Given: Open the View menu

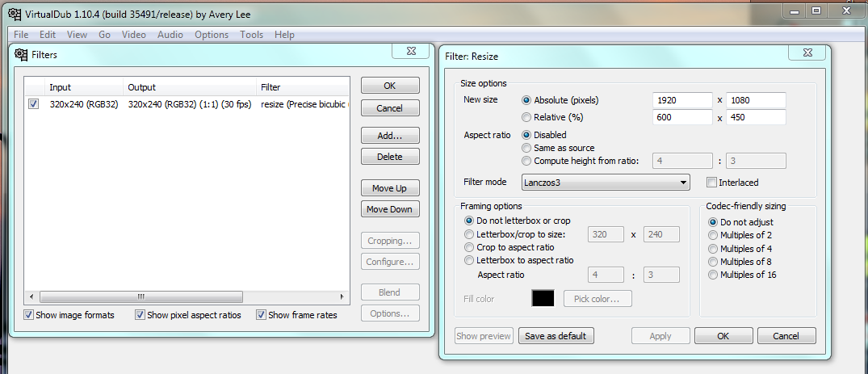Looking at the screenshot, I should coord(77,35).
